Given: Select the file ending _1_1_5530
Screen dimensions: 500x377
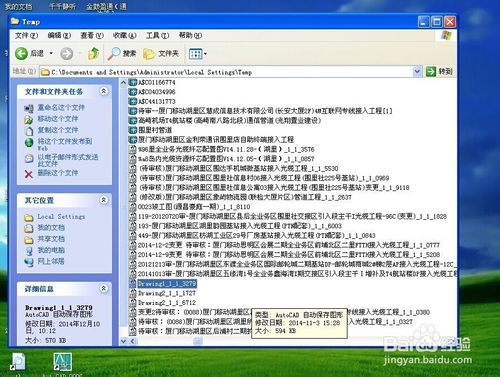Looking at the screenshot, I should (x=238, y=168).
